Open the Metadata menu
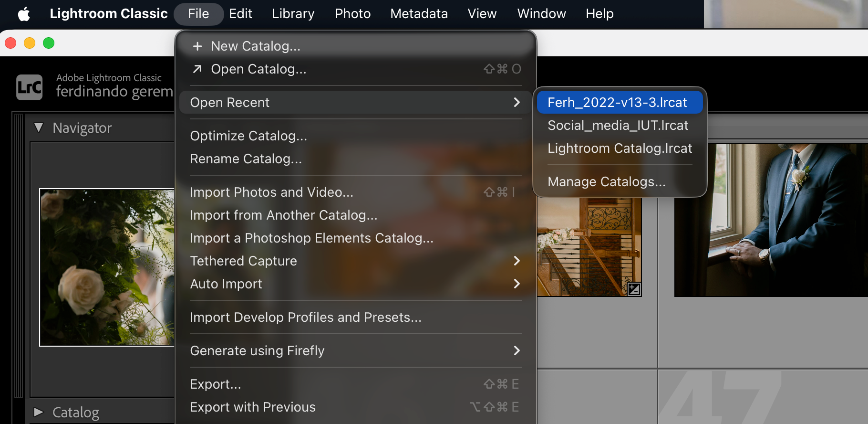The image size is (868, 424). [419, 14]
